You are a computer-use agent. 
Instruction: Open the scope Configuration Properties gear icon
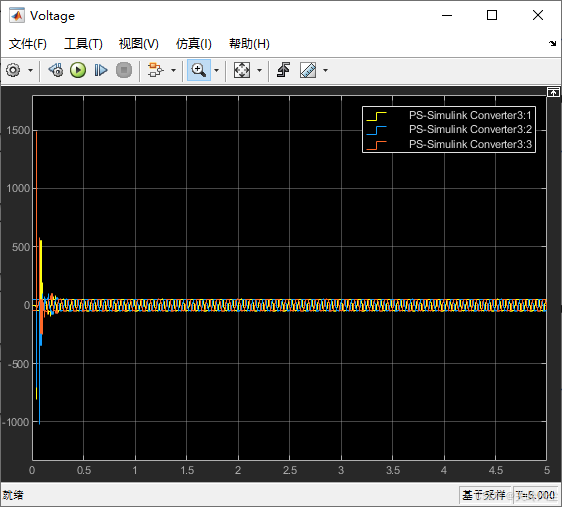[x=13, y=70]
